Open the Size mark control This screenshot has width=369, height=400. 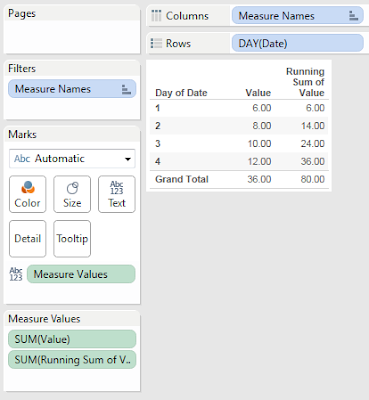click(x=72, y=194)
